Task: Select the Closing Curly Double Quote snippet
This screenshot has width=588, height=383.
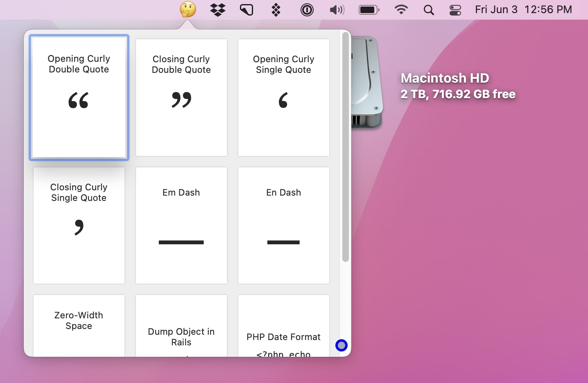Action: (x=181, y=97)
